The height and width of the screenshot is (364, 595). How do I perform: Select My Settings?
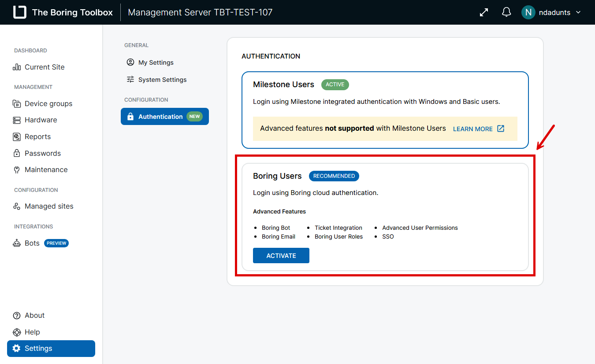pyautogui.click(x=156, y=63)
